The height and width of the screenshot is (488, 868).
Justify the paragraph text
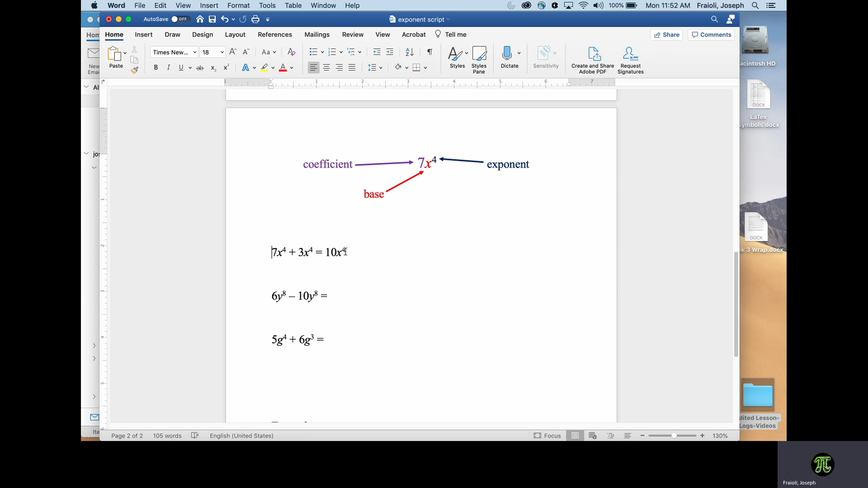tap(352, 68)
